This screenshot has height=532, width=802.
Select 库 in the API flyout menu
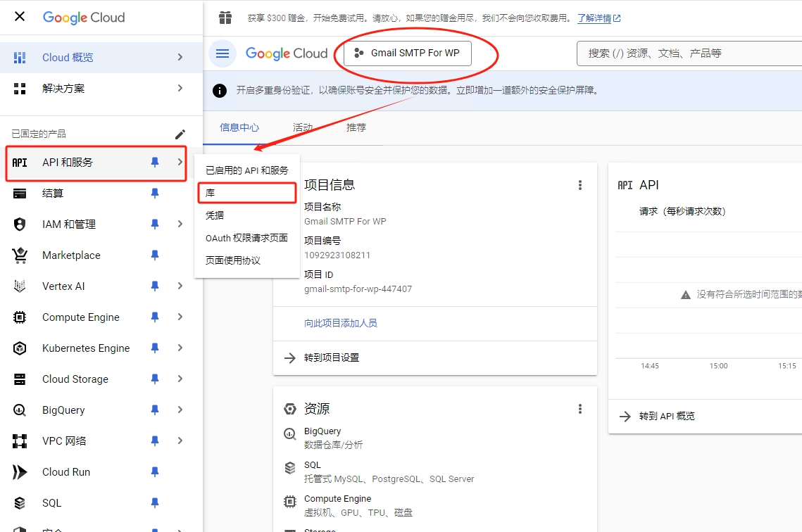[247, 193]
